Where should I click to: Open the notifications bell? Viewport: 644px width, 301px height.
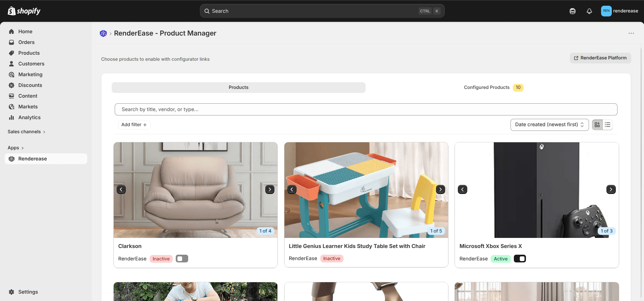pos(589,11)
